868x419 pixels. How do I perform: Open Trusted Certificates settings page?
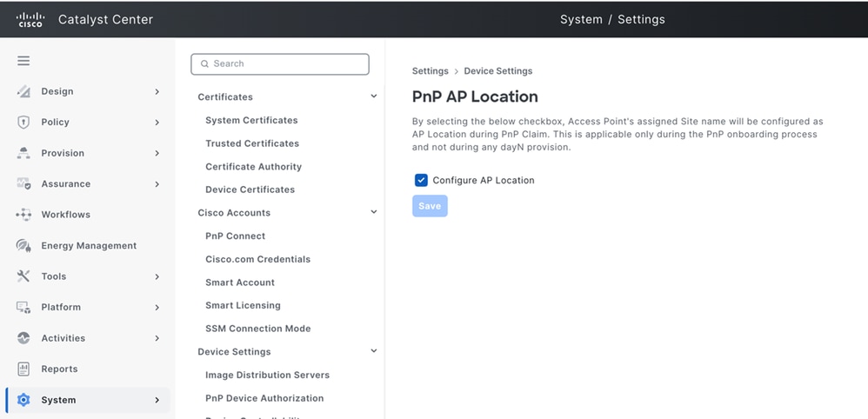tap(252, 143)
